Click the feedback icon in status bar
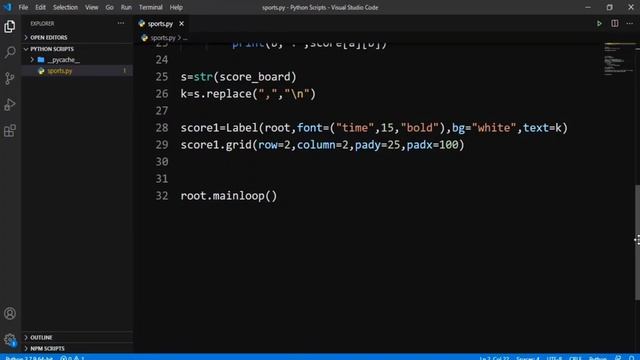This screenshot has width=640, height=360. tap(618, 358)
